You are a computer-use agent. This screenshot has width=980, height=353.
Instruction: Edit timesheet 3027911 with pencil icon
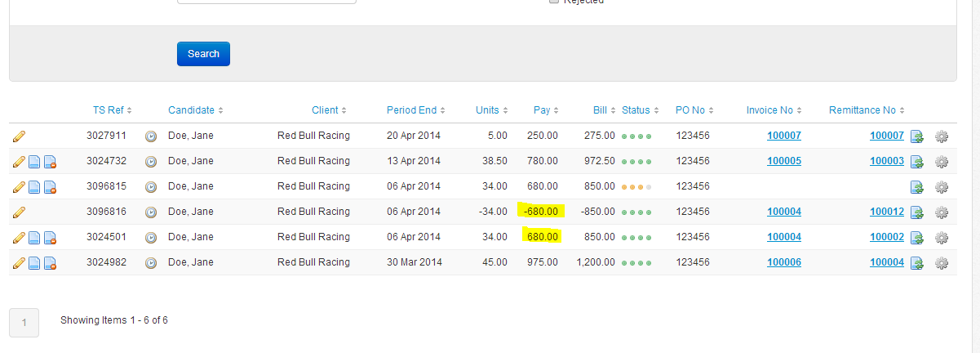point(19,136)
